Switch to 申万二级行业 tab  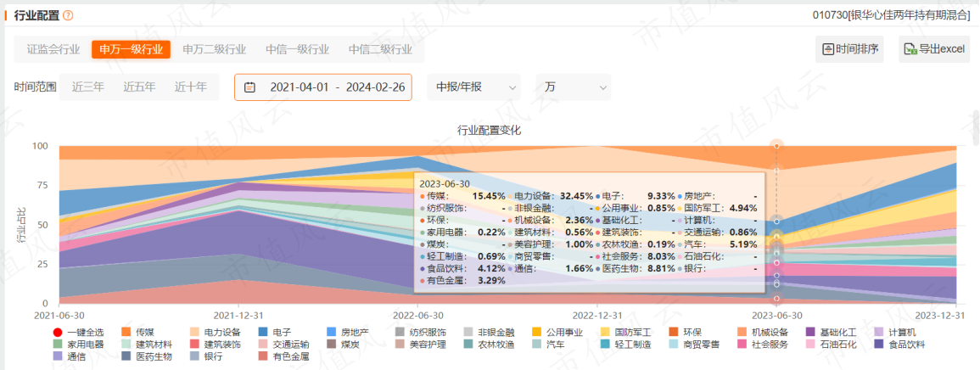pos(215,49)
